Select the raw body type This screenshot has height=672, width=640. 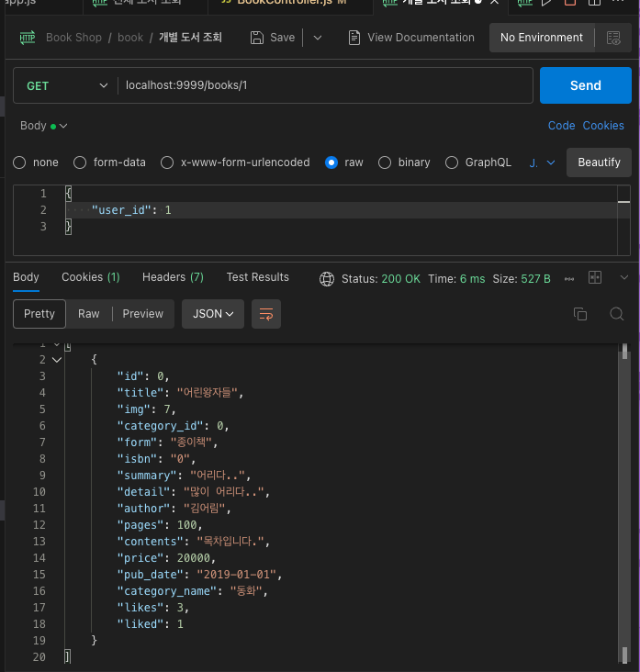click(x=331, y=162)
